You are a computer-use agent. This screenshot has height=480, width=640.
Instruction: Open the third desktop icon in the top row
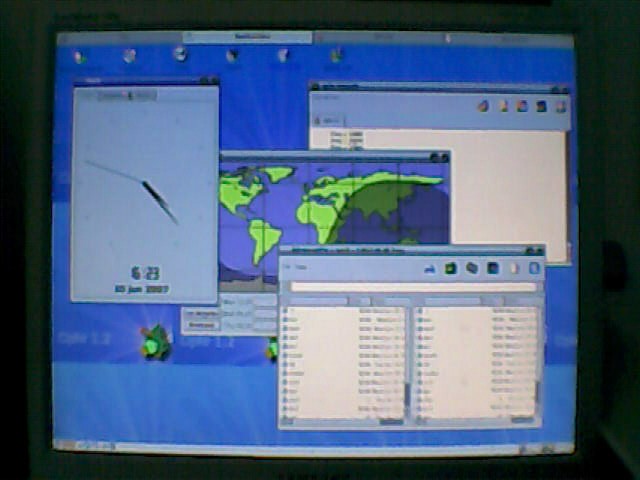pyautogui.click(x=180, y=54)
